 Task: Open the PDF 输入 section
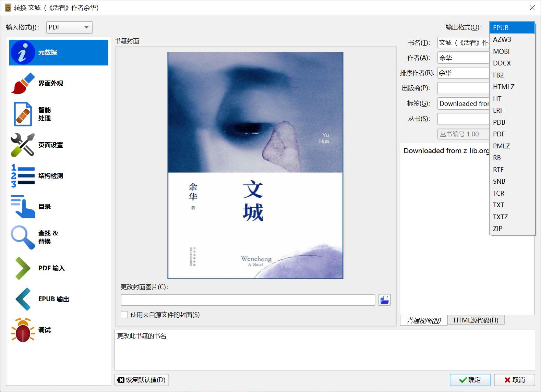pos(59,268)
